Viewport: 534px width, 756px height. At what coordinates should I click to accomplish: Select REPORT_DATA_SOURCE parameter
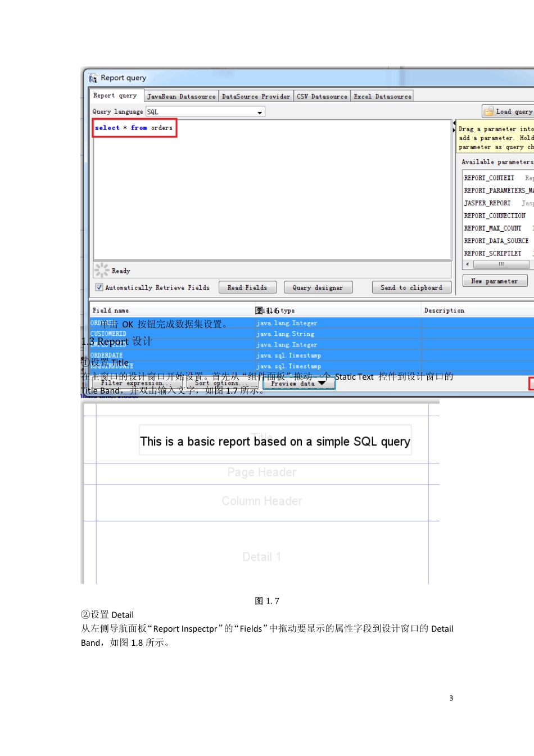[x=497, y=241]
